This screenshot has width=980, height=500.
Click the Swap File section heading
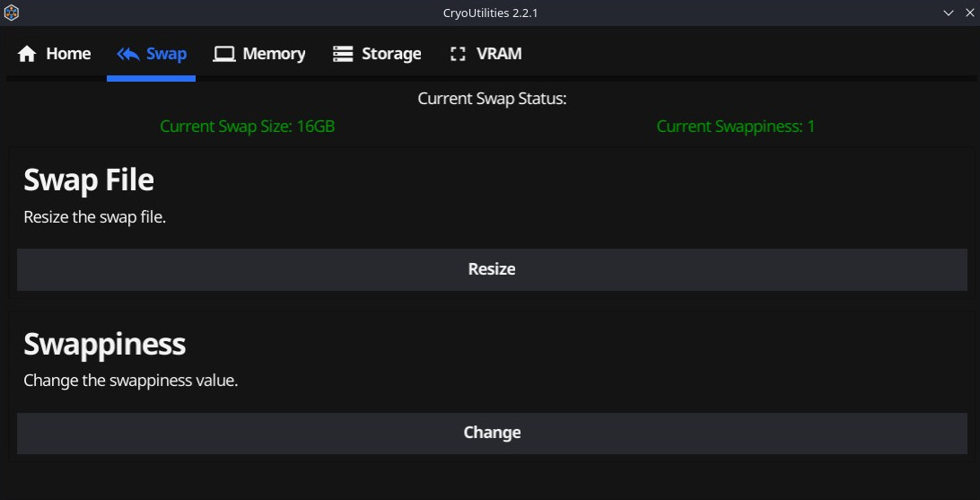tap(89, 180)
